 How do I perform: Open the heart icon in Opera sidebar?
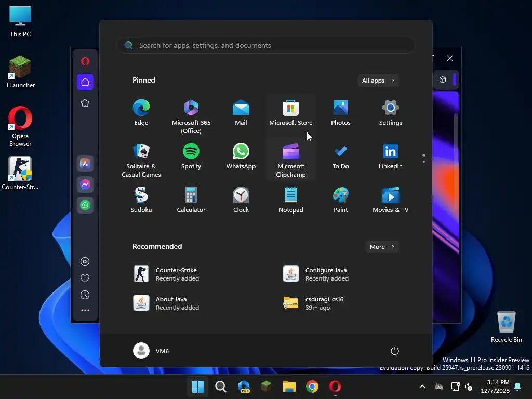point(85,278)
